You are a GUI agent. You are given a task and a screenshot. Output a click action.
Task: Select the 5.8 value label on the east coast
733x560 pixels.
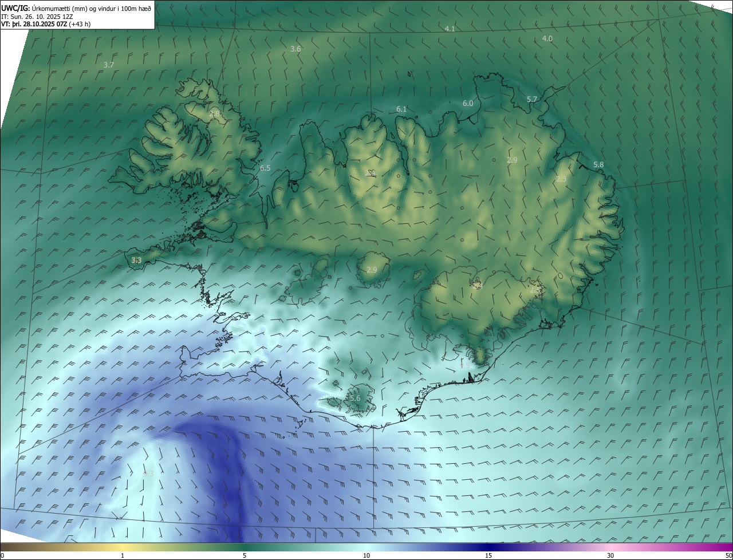(598, 164)
